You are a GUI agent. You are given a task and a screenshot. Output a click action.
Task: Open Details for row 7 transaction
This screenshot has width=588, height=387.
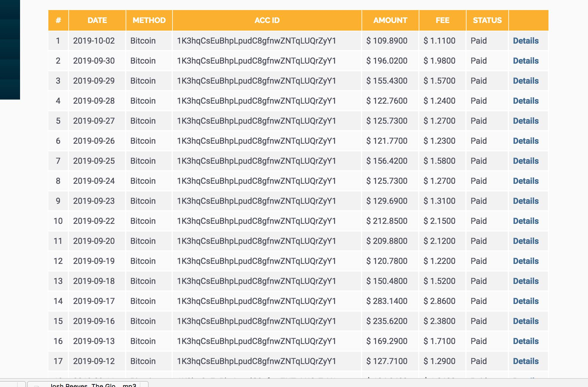tap(525, 161)
